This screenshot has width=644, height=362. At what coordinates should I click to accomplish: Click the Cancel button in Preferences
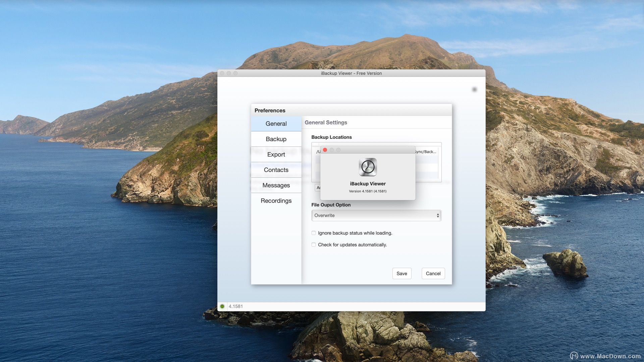[x=433, y=274]
